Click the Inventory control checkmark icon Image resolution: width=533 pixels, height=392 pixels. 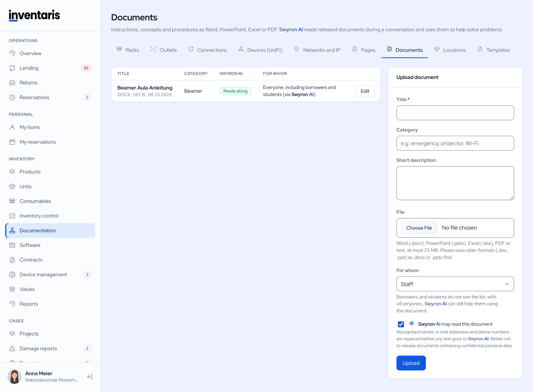(12, 216)
